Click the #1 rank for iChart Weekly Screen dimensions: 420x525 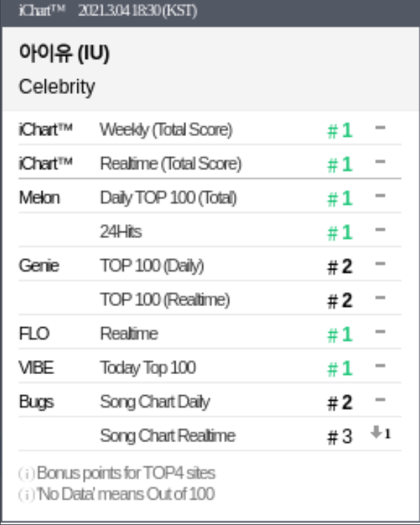click(x=340, y=131)
